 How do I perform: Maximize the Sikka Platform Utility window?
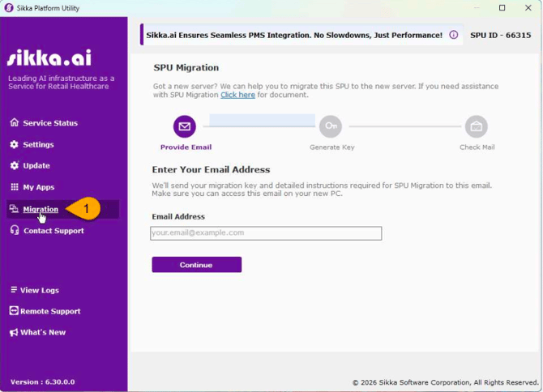click(x=502, y=8)
